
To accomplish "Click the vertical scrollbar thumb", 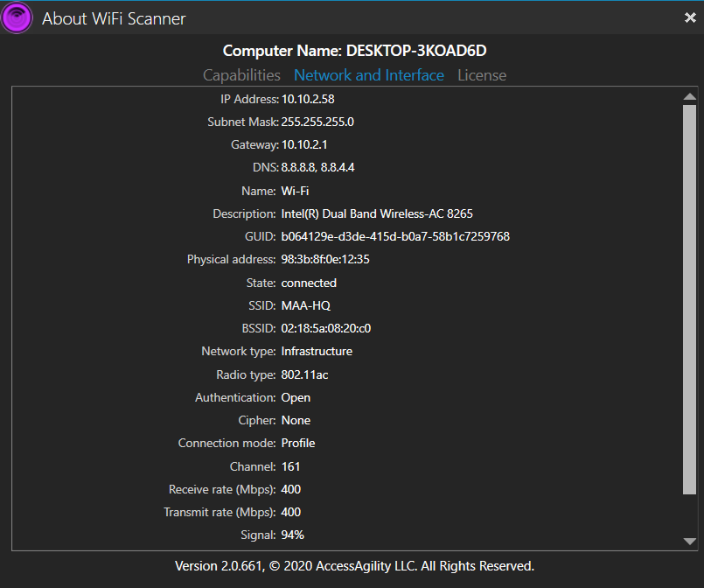I will 690,299.
